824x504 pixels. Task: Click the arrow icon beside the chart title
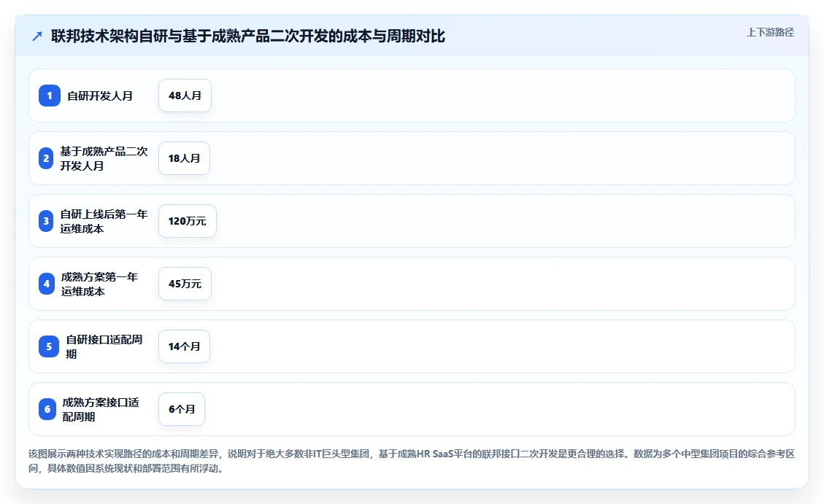pos(36,36)
